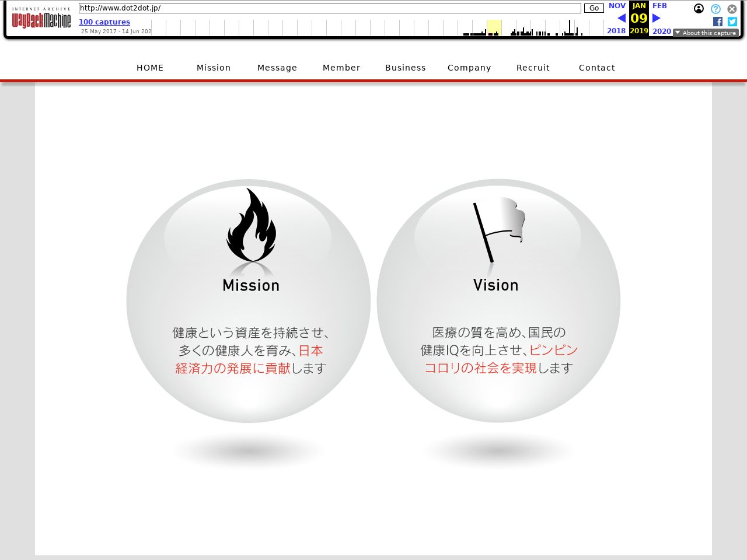Screen dimensions: 747x560
Task: Click the Wayback Machine logo
Action: (41, 19)
